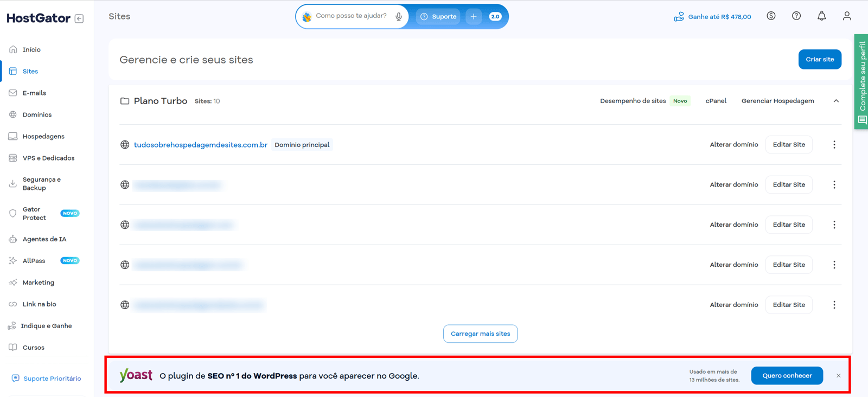
Task: Click the microphone icon in search bar
Action: click(x=399, y=17)
